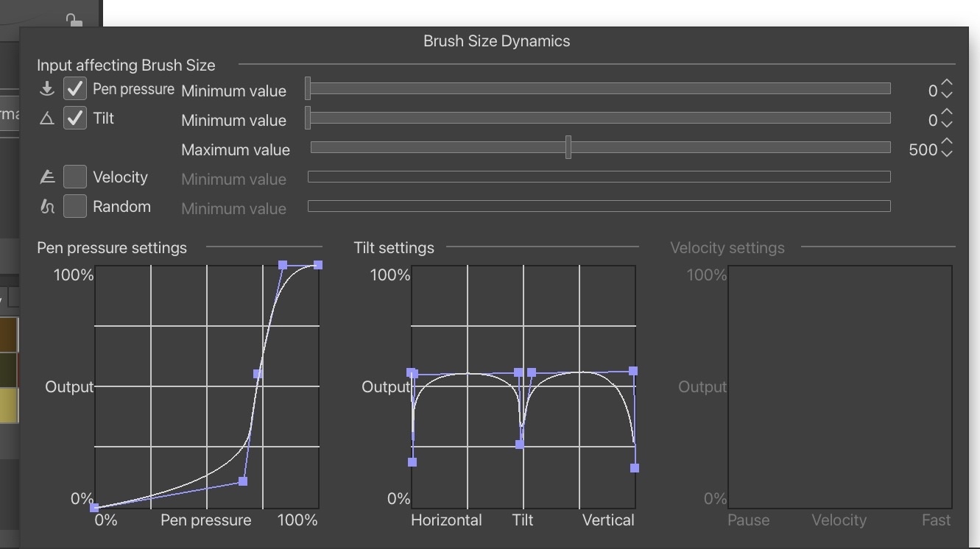This screenshot has height=549, width=980.
Task: Select the lower-right control point in the Tilt graph
Action: coord(635,468)
